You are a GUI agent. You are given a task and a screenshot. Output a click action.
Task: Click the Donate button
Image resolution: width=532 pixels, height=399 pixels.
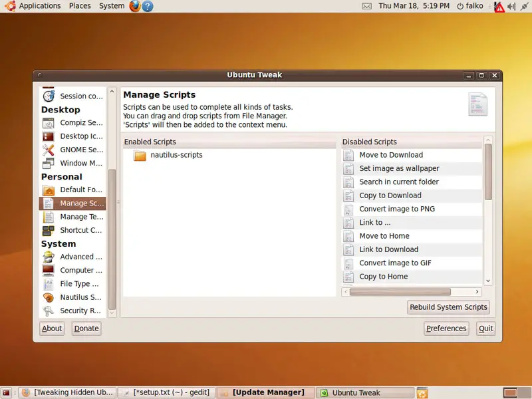(86, 329)
